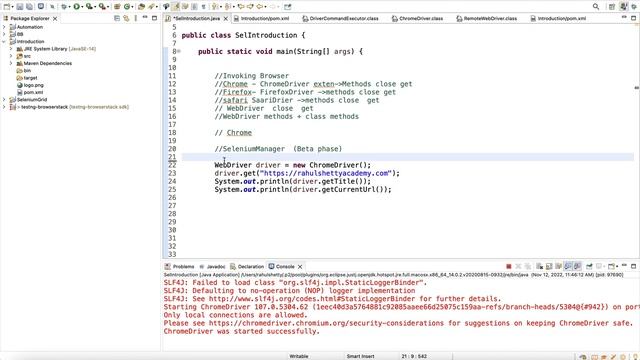
Task: Click the Last Edit Location arrow icon
Action: tap(241, 7)
